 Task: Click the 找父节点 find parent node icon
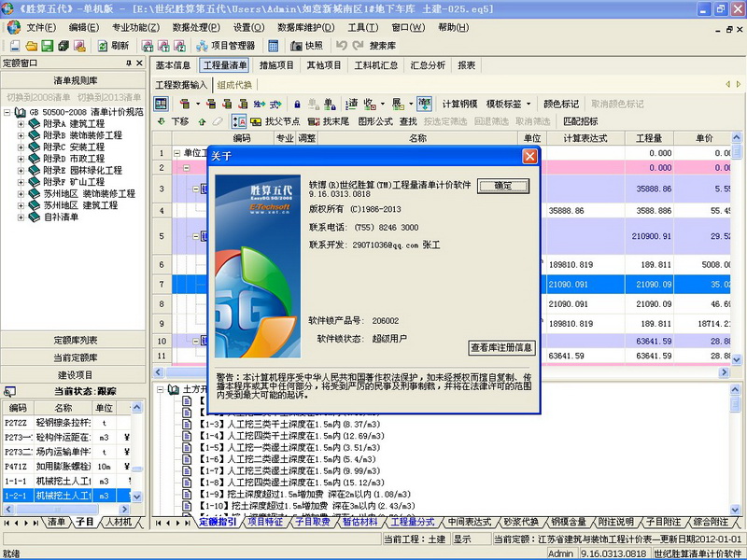(275, 121)
